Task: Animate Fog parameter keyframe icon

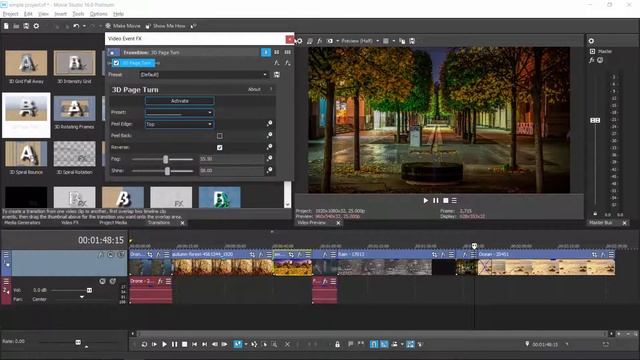Action: coord(269,158)
